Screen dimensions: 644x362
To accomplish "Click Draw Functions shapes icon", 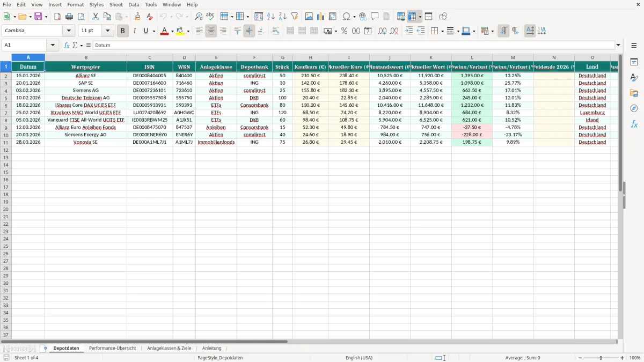I will [x=443, y=17].
